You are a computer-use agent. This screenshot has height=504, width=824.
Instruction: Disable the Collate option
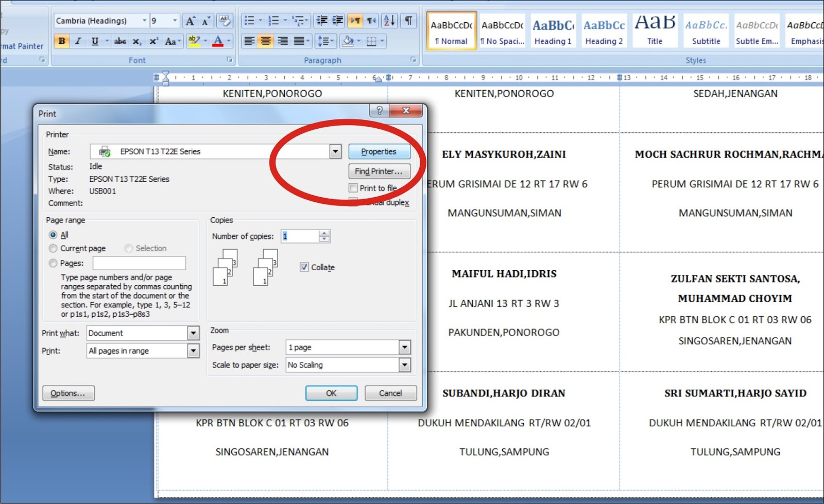pyautogui.click(x=304, y=267)
